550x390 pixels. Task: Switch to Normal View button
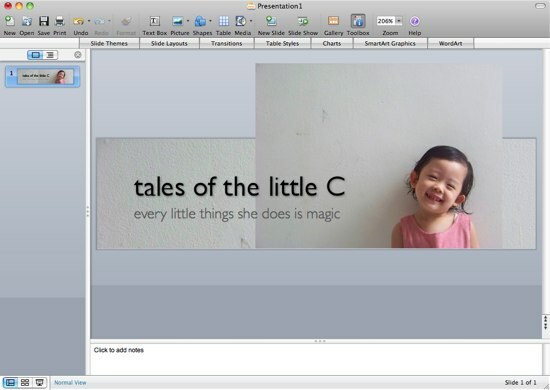[x=10, y=383]
